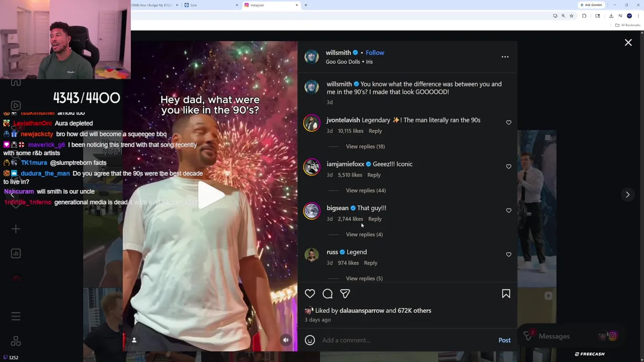Open the All Bookmarks folder
This screenshot has width=644, height=362.
(627, 25)
